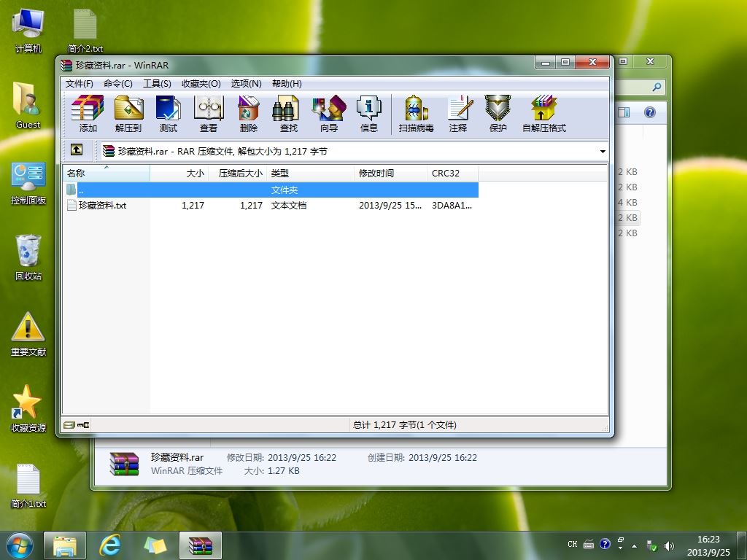The height and width of the screenshot is (560, 747).
Task: Open the Comment (注释) tool
Action: point(458,114)
